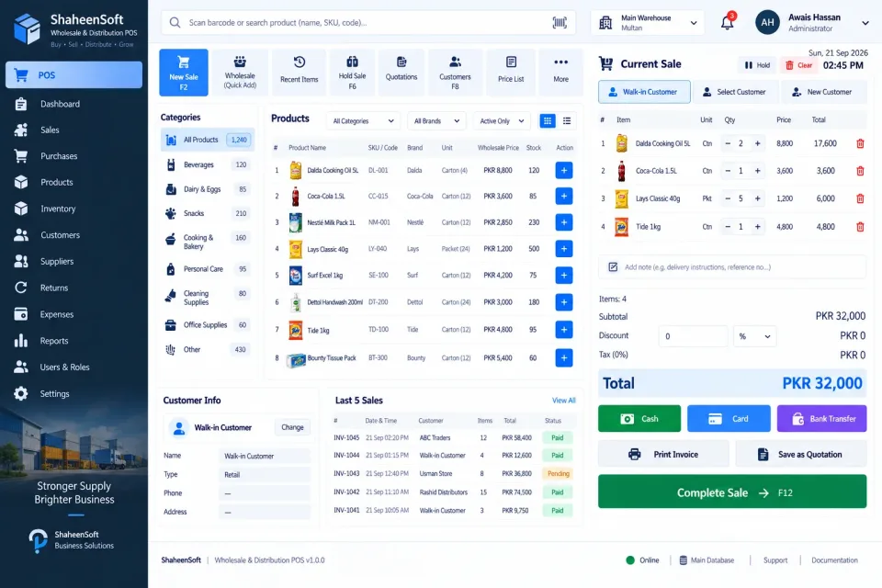The width and height of the screenshot is (882, 588).
Task: Open the barcode scanner icon in search bar
Action: point(560,22)
